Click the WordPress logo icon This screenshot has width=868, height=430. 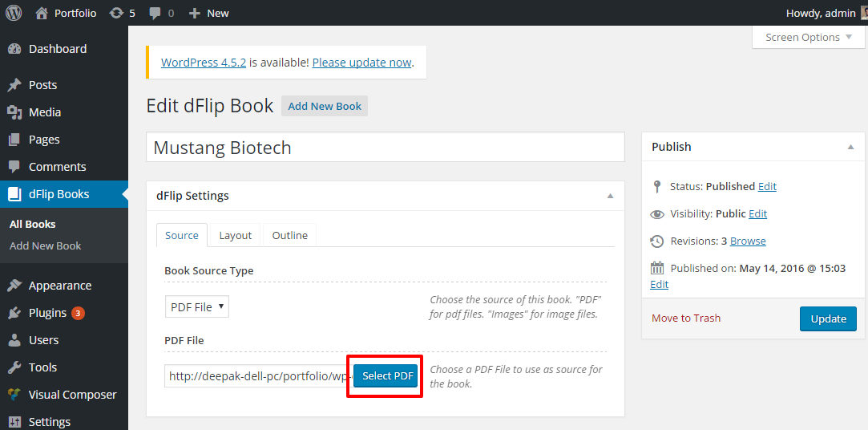(14, 13)
